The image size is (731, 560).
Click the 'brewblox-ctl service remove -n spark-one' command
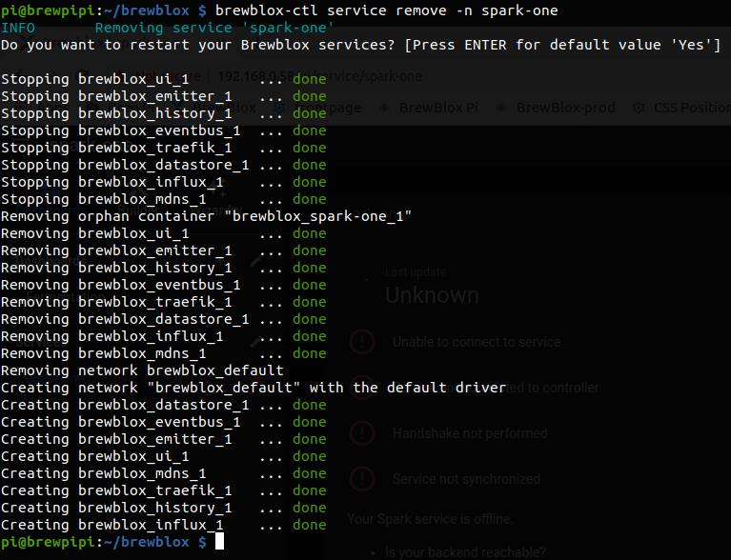click(x=387, y=10)
